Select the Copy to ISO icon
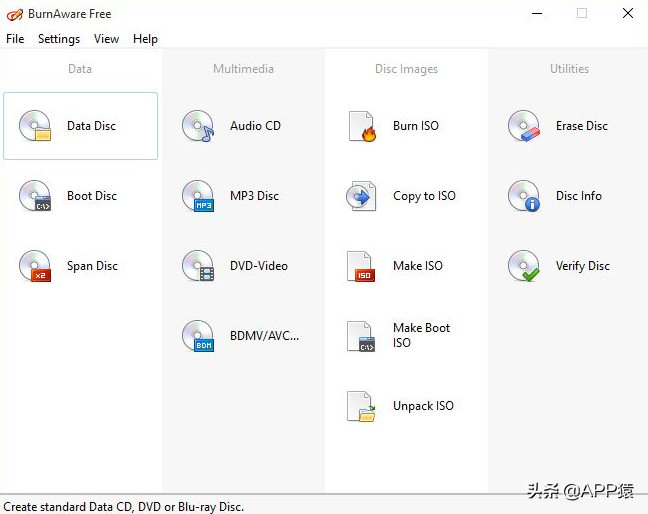The height and width of the screenshot is (514, 648). [x=361, y=196]
